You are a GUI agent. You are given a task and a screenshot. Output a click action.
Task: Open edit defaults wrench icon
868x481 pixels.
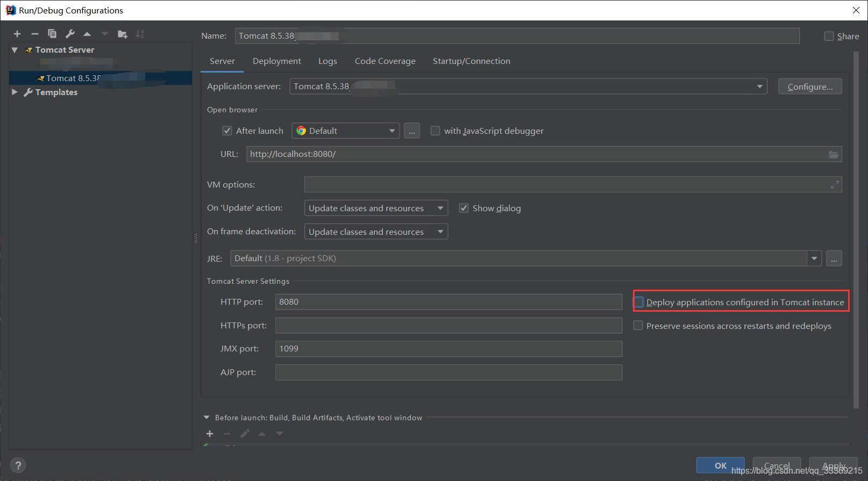coord(70,34)
